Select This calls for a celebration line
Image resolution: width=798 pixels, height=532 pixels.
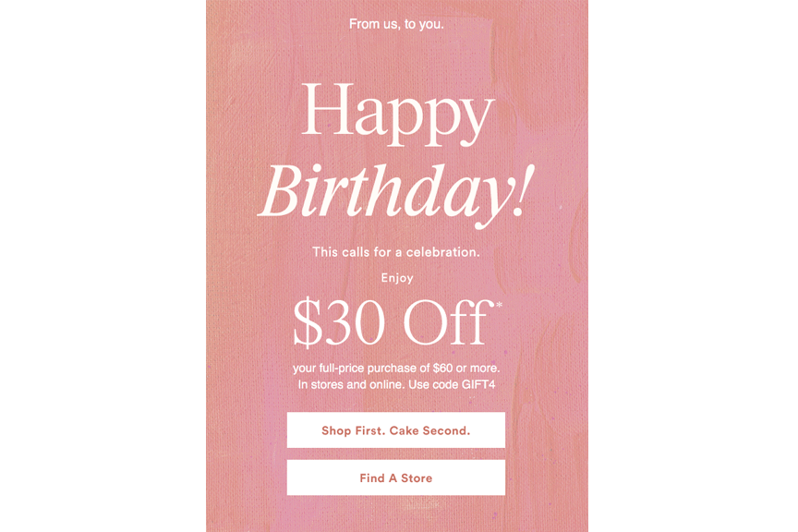[396, 252]
